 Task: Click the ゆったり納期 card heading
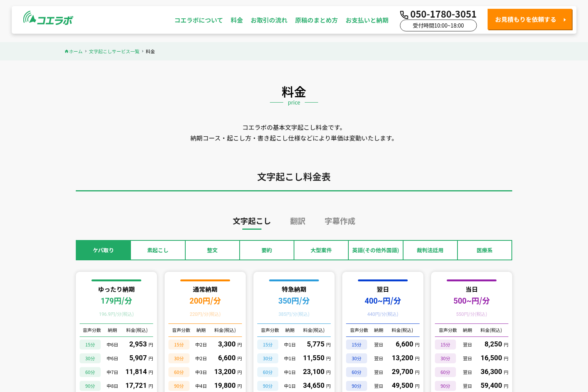pyautogui.click(x=116, y=289)
